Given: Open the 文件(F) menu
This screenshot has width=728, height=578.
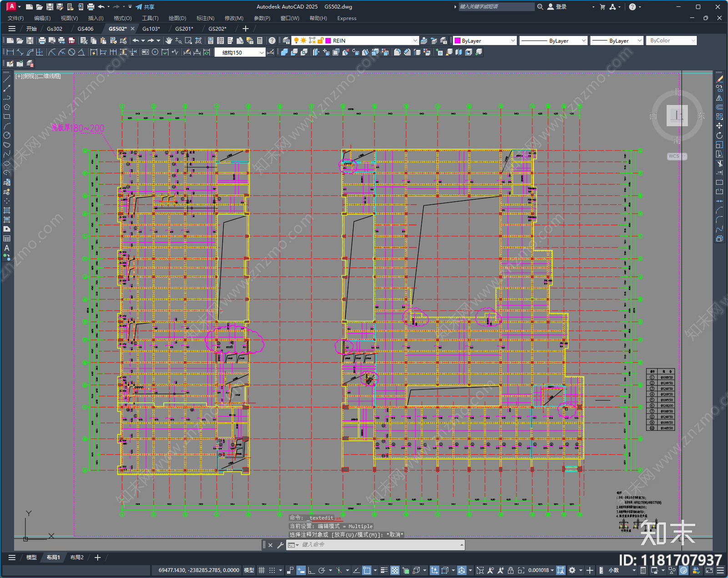Looking at the screenshot, I should tap(16, 18).
